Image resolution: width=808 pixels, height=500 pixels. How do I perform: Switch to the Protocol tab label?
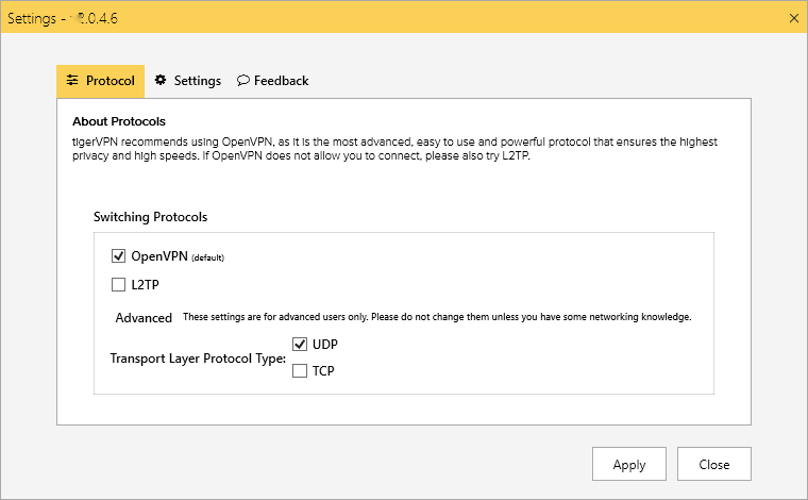[110, 81]
